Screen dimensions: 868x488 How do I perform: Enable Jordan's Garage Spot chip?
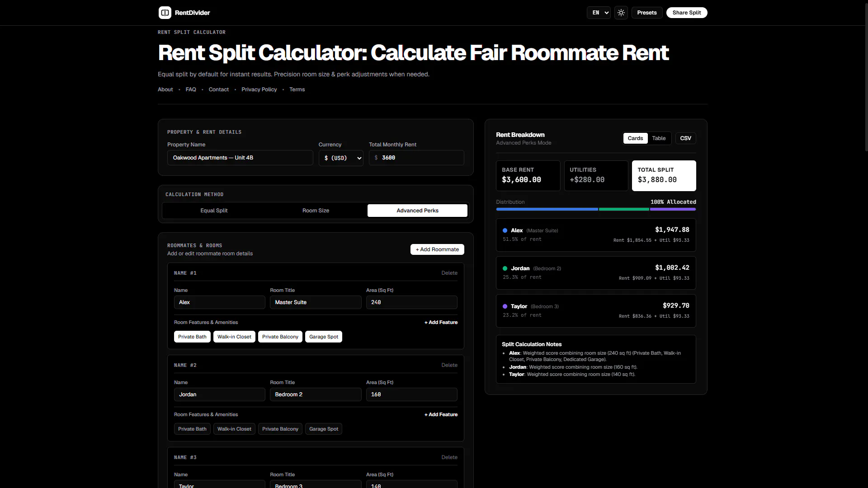[324, 429]
